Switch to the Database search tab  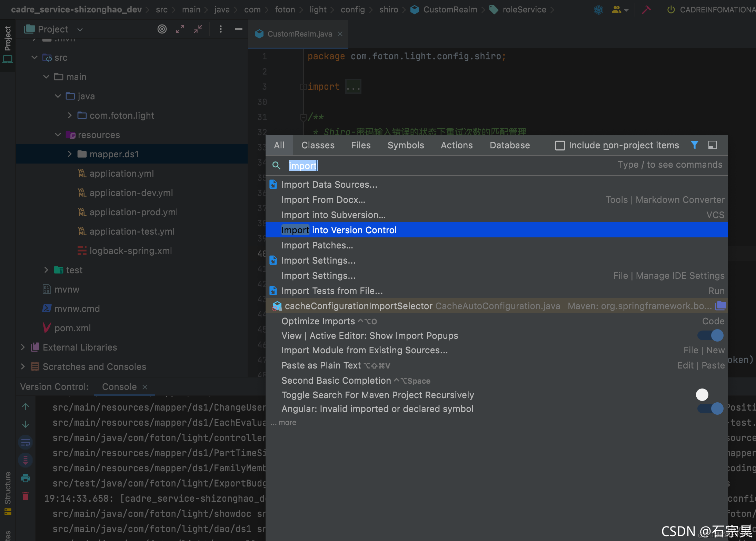[510, 145]
